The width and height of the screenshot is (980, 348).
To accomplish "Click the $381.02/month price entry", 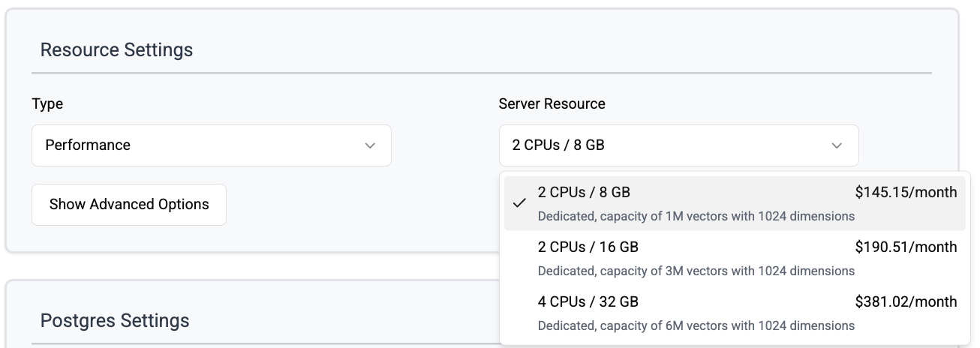I will coord(906,301).
